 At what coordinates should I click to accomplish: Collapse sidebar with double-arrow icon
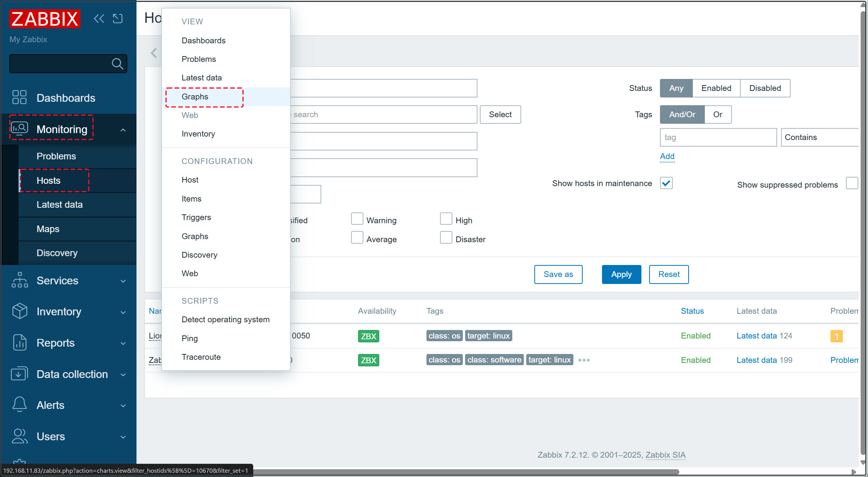click(x=99, y=19)
